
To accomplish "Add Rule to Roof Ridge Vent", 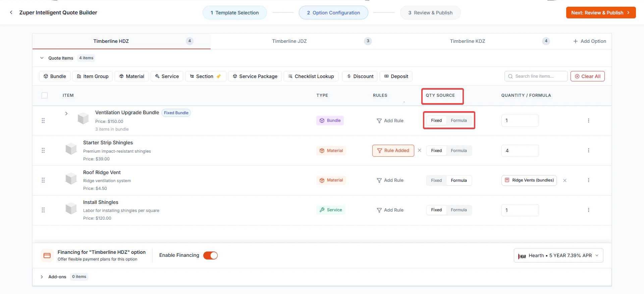I will coord(390,180).
